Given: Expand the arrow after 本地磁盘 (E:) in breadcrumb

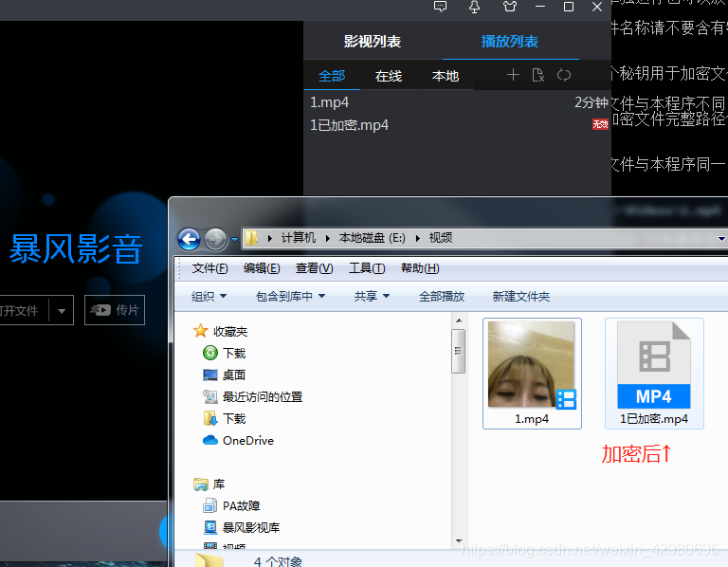Looking at the screenshot, I should point(418,238).
